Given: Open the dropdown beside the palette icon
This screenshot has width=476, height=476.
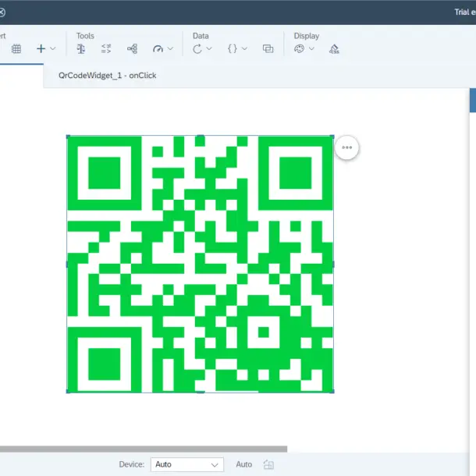Looking at the screenshot, I should (311, 48).
